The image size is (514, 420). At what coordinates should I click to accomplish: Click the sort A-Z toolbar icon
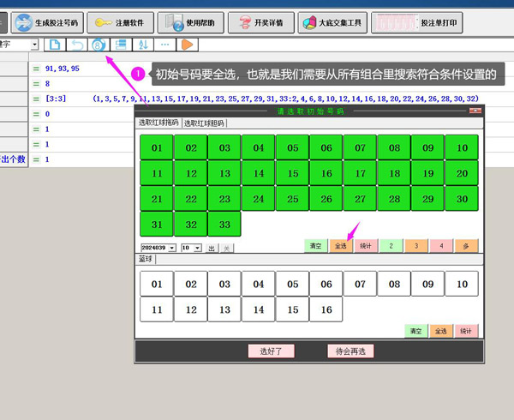point(142,44)
